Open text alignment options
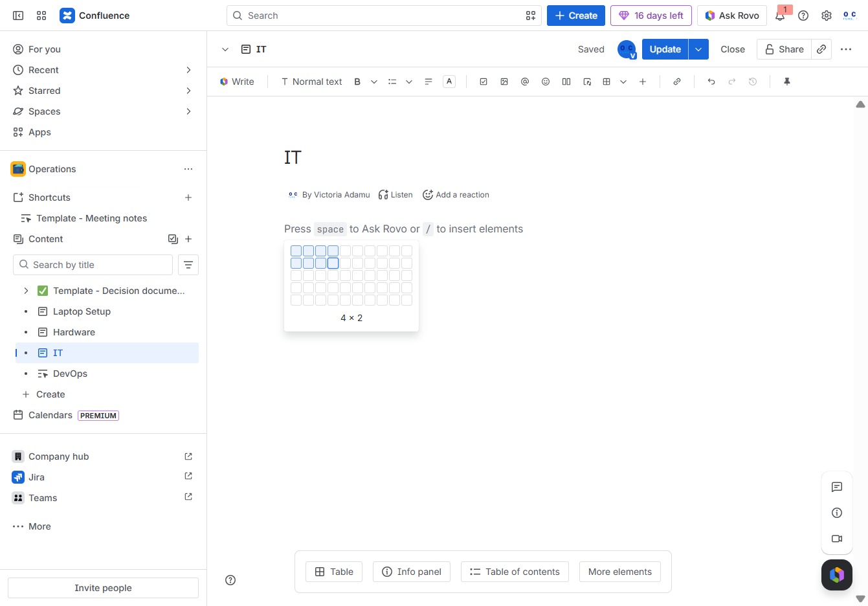This screenshot has height=606, width=868. [428, 82]
